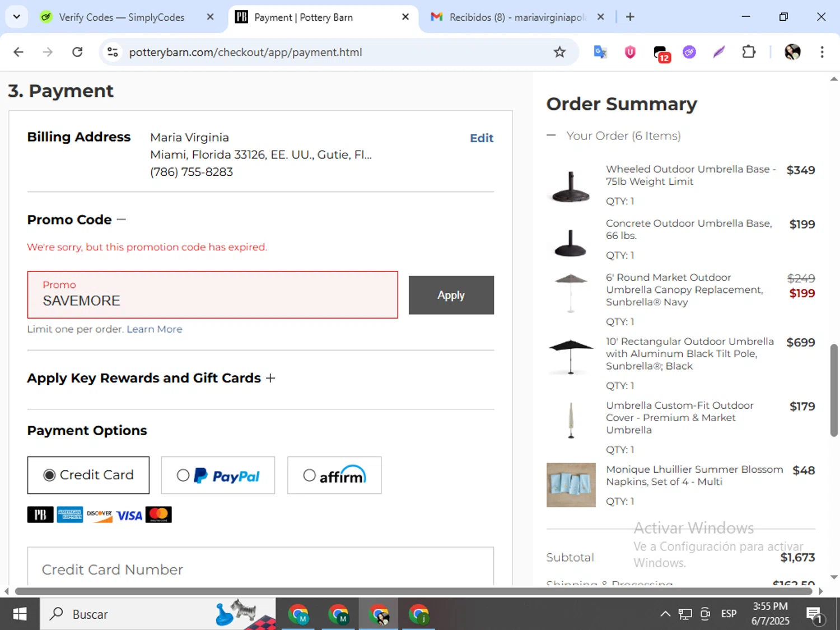This screenshot has height=630, width=840.
Task: Edit the billing address
Action: (482, 138)
